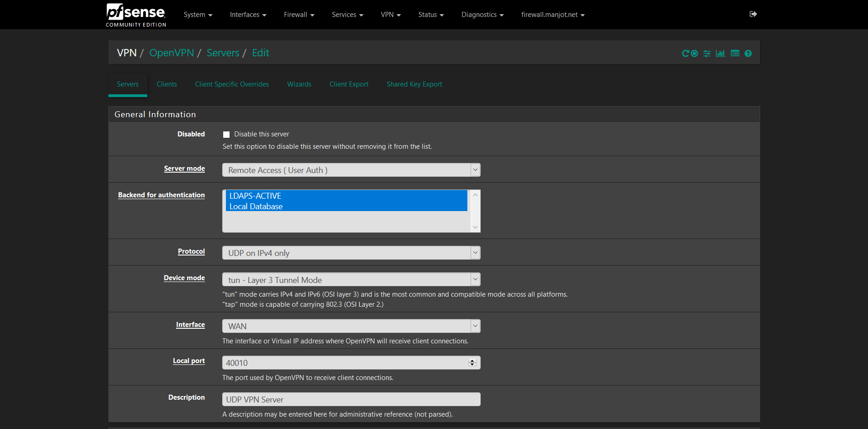868x429 pixels.
Task: Open the Device mode dropdown
Action: point(351,279)
